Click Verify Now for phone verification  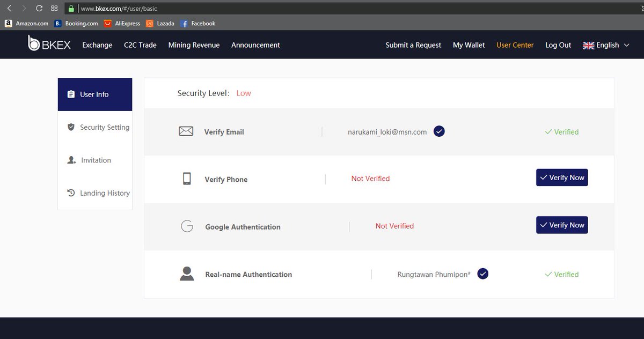[x=562, y=178]
